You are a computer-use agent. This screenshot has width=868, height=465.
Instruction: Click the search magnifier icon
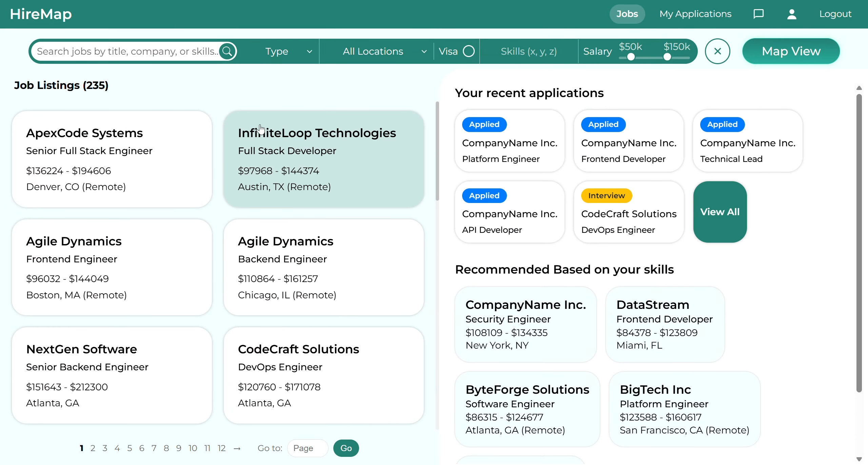pyautogui.click(x=228, y=51)
